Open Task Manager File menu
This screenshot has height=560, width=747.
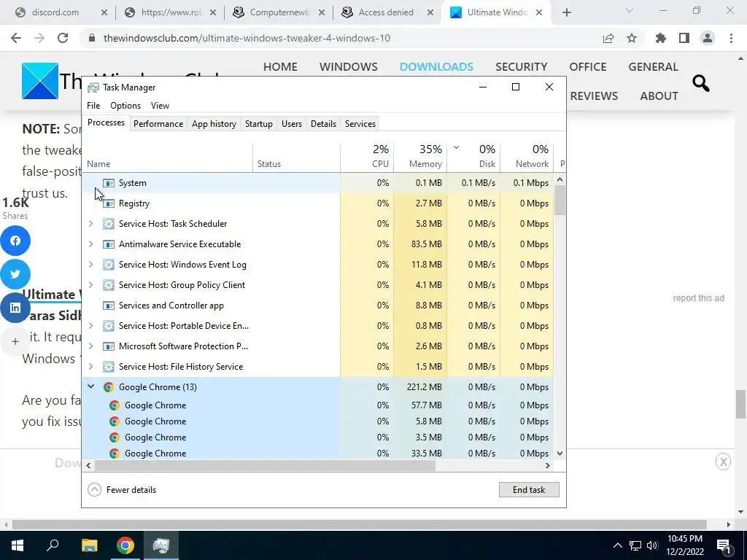pyautogui.click(x=93, y=106)
